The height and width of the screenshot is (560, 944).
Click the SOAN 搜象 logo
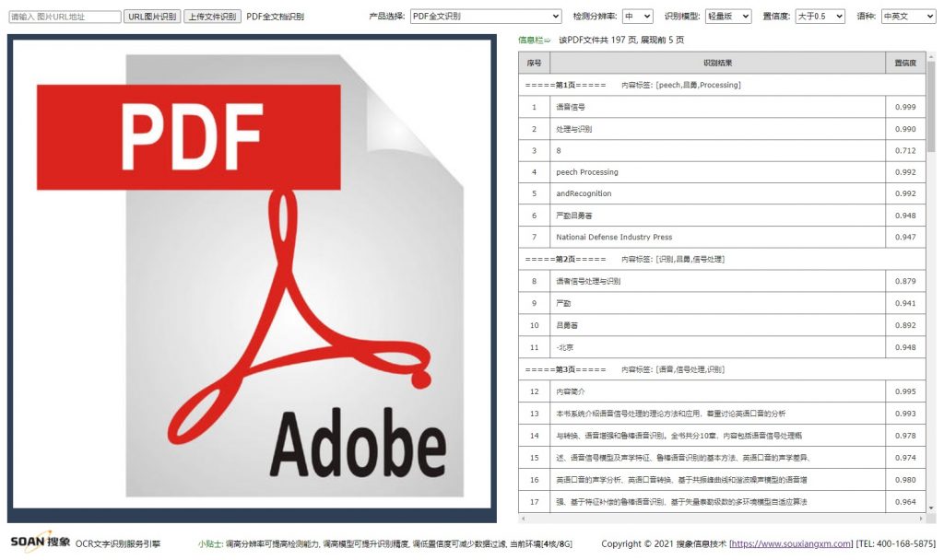pos(41,542)
